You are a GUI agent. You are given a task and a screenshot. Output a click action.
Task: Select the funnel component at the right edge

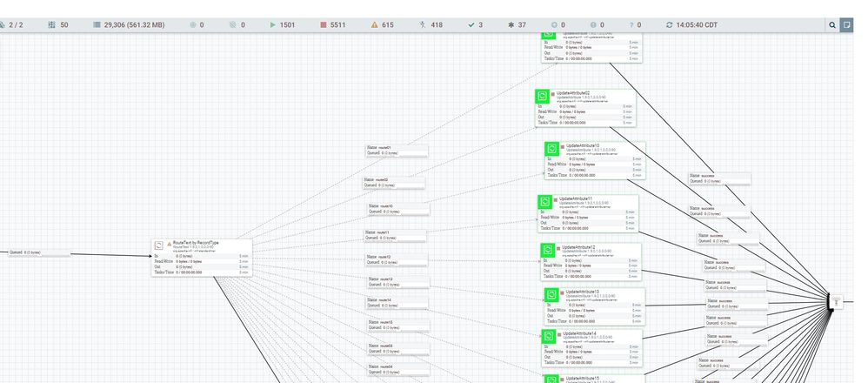[x=836, y=302]
